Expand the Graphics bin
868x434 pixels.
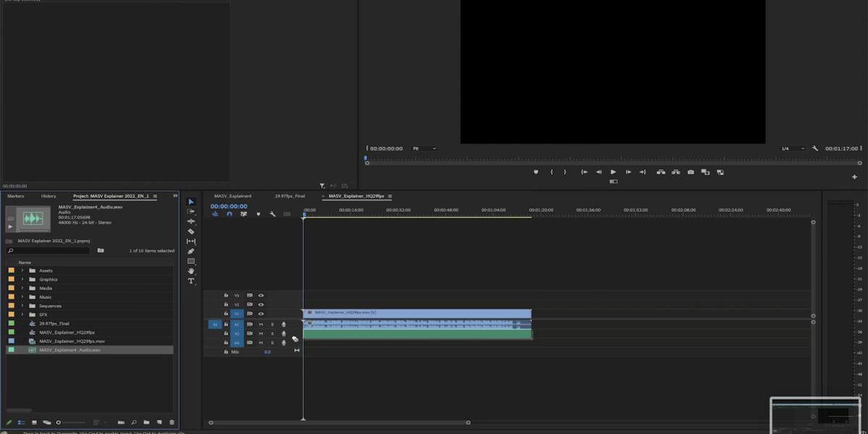[22, 279]
